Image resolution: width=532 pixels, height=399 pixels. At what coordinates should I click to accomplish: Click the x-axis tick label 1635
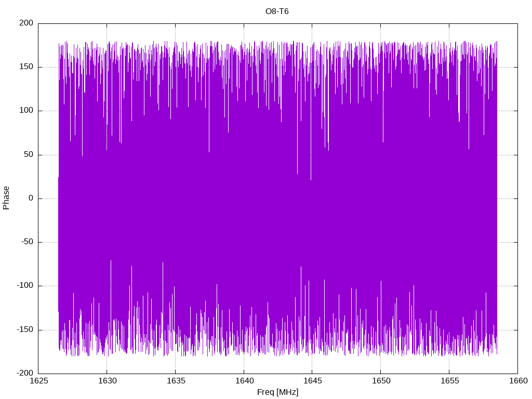176,381
